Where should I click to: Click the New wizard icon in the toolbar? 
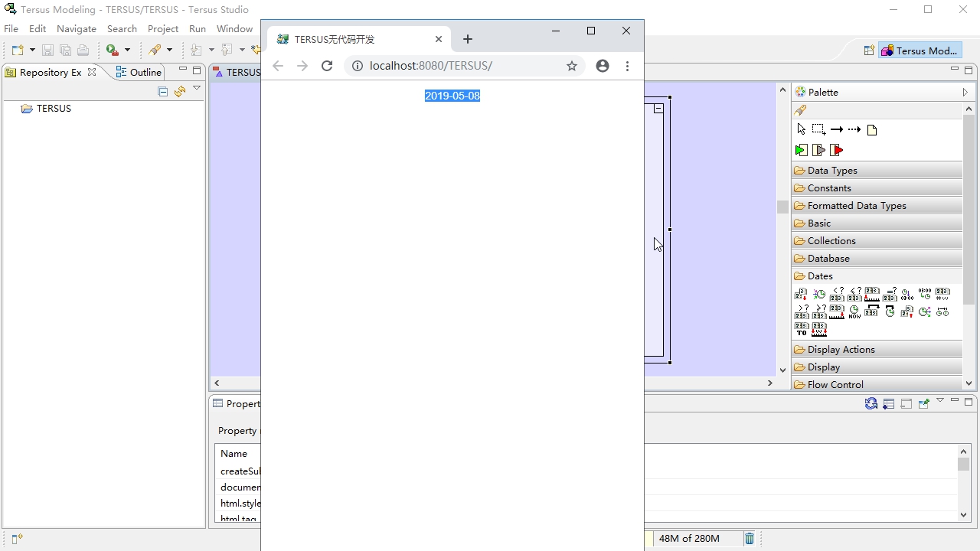point(18,50)
